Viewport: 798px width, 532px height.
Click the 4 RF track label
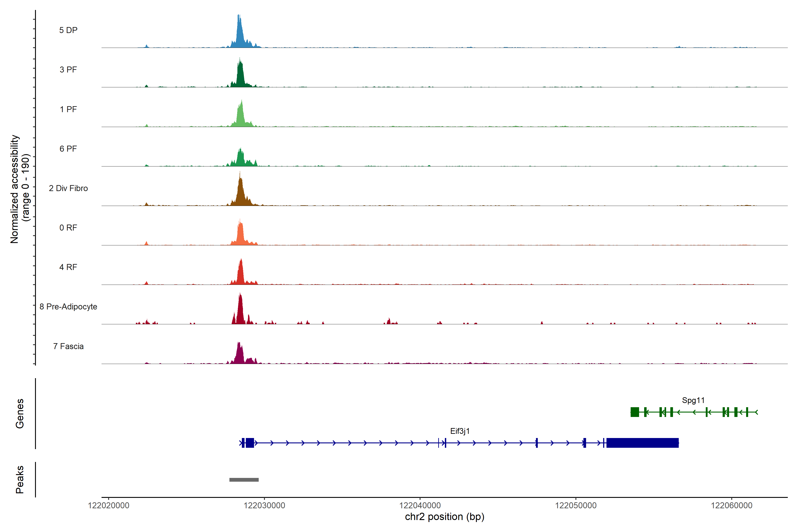click(68, 267)
